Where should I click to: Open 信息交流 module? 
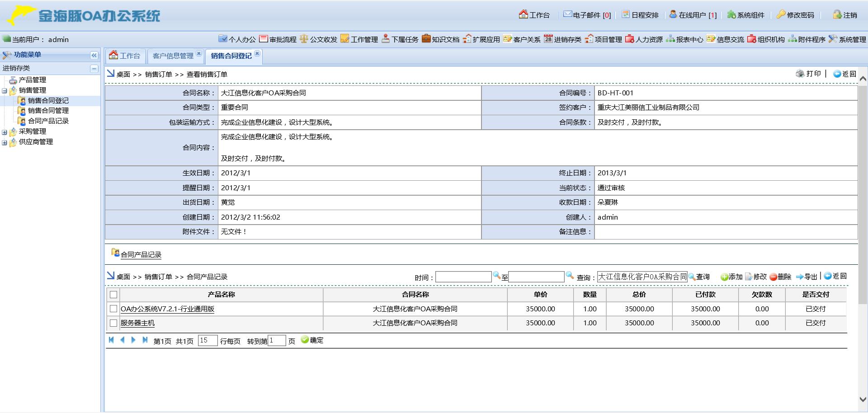click(725, 39)
